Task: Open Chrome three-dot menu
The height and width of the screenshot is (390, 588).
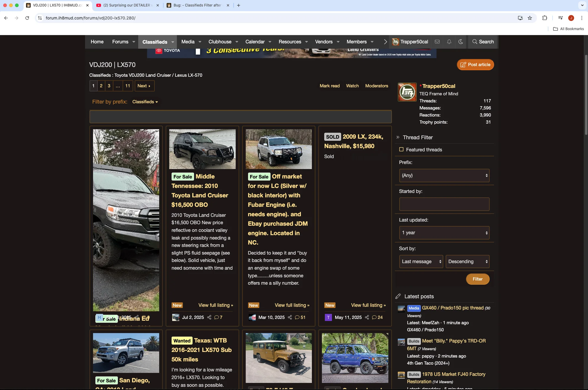Action: pyautogui.click(x=582, y=18)
